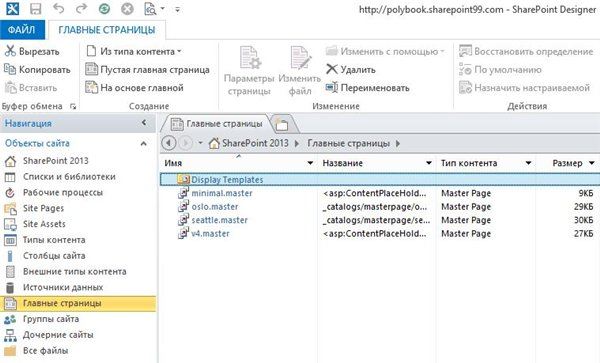Viewport: 600px width, 363px height.
Task: Click the Preview in browser icon
Action: (150, 9)
